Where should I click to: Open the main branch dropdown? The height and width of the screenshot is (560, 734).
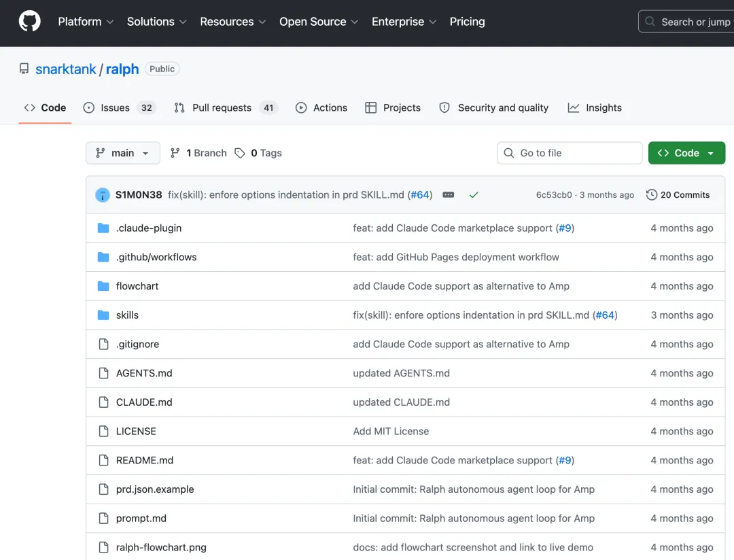(122, 153)
